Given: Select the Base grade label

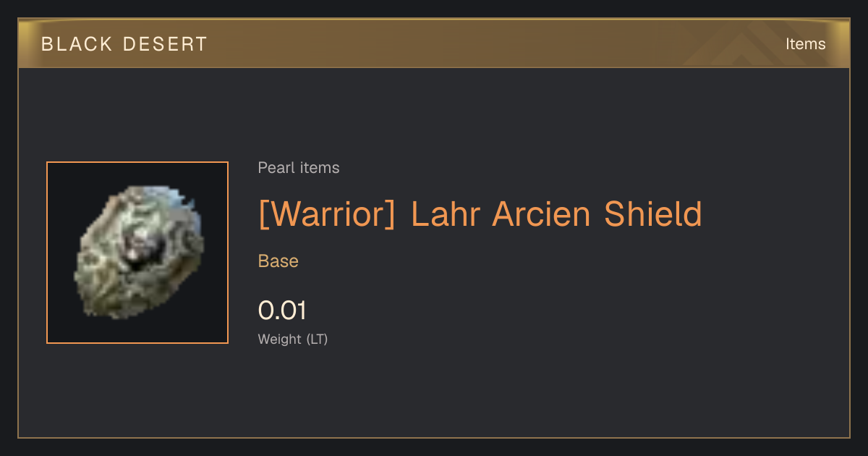Looking at the screenshot, I should [x=278, y=261].
